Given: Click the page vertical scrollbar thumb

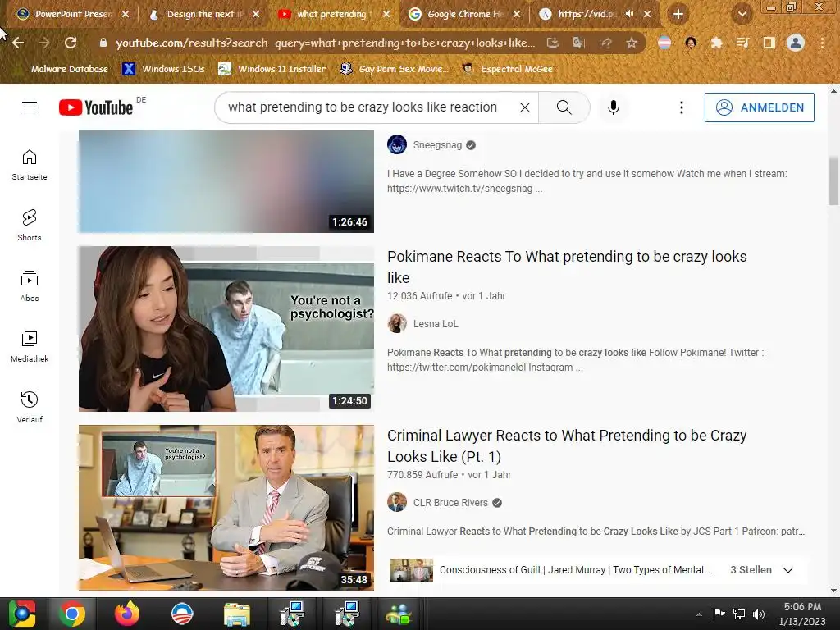Looking at the screenshot, I should 833,180.
